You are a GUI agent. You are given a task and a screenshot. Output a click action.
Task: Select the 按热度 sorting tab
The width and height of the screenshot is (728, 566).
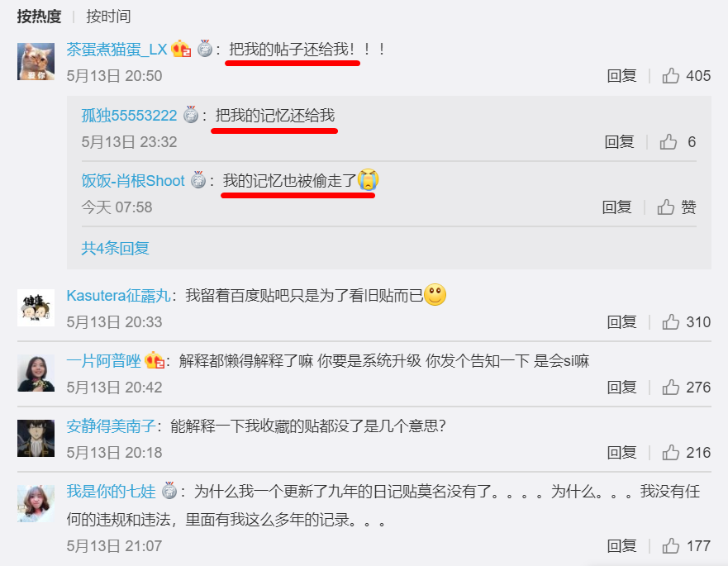click(x=39, y=17)
